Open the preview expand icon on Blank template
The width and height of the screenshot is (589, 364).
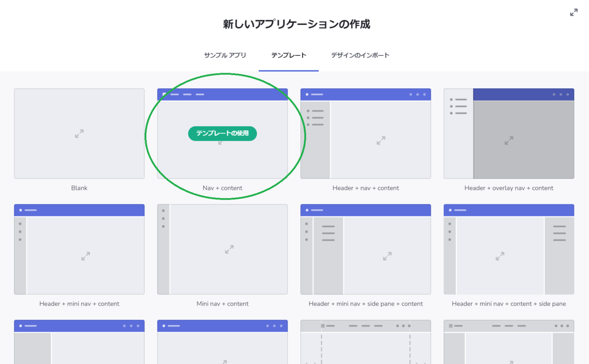click(x=79, y=133)
